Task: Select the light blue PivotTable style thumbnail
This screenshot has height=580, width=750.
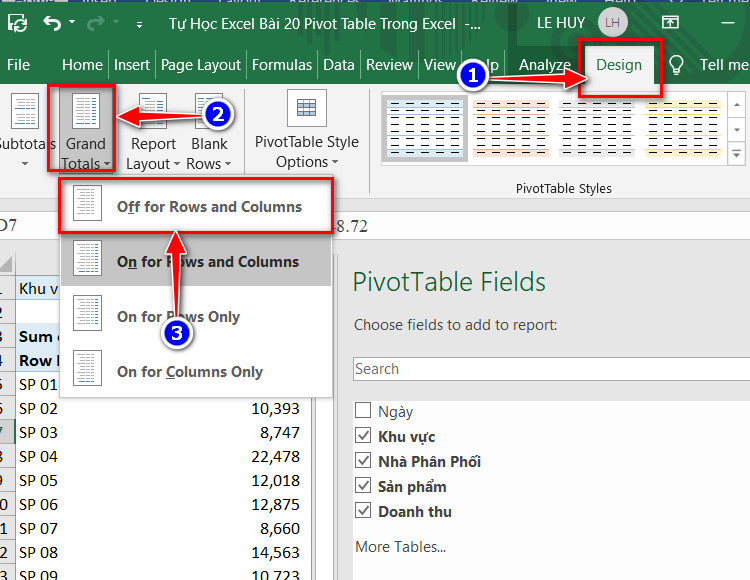Action: pos(425,128)
